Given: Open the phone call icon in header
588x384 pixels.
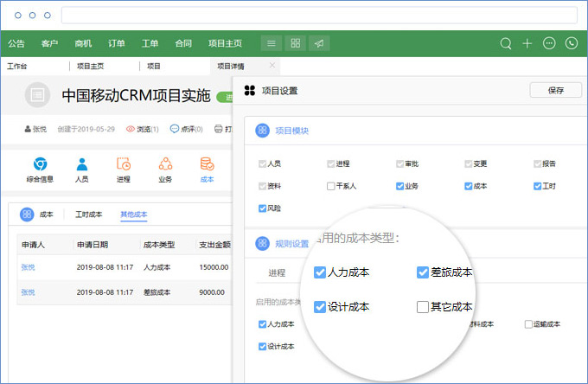Looking at the screenshot, I should 571,43.
